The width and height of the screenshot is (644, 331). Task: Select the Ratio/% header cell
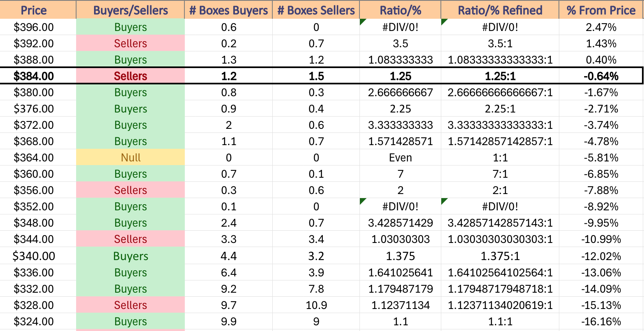click(400, 10)
